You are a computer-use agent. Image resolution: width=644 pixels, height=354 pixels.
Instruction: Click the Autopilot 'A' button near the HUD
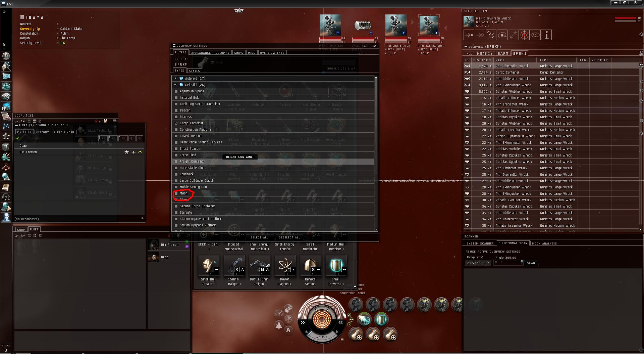point(288,330)
